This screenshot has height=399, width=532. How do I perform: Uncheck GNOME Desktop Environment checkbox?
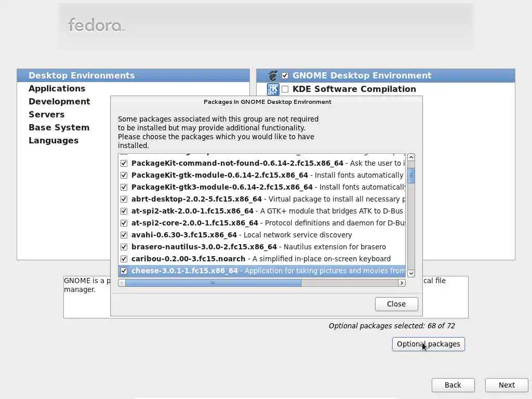click(285, 75)
